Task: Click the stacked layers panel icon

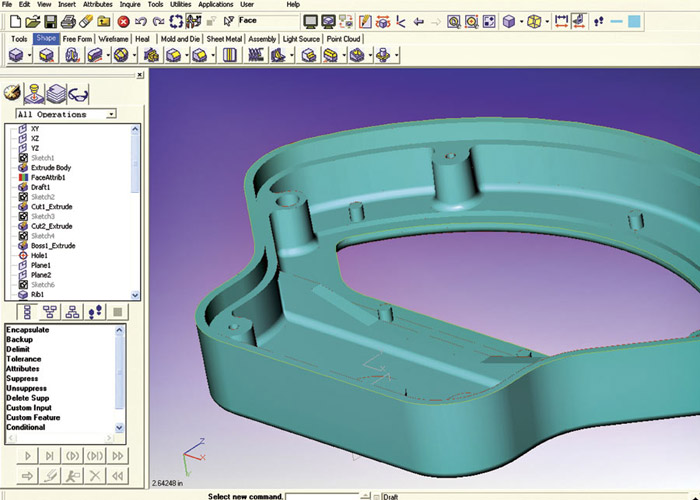Action: (x=57, y=93)
